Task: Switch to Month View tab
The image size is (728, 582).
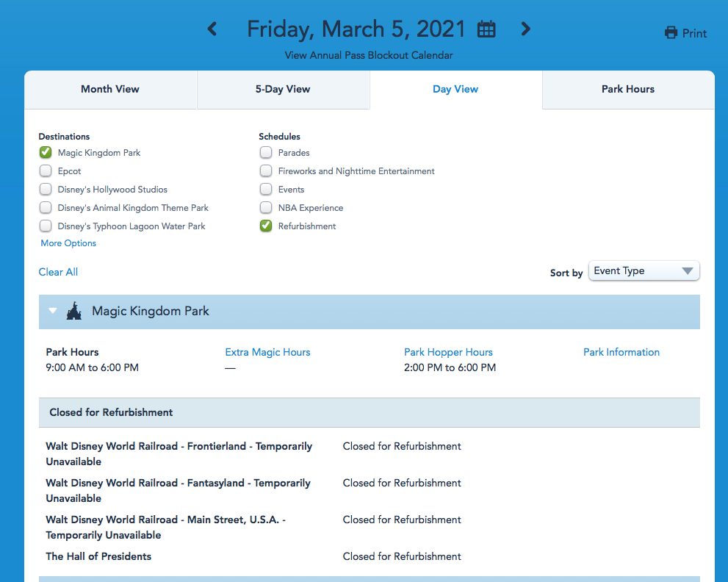Action: 110,90
